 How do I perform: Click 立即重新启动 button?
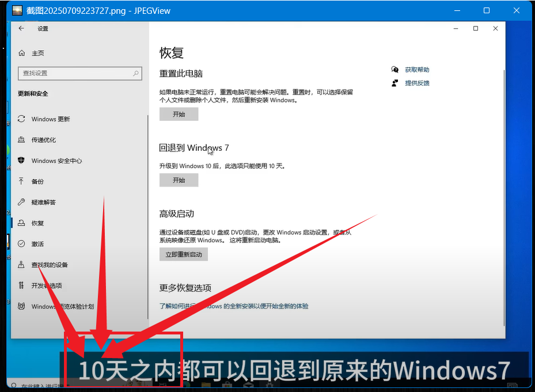[x=184, y=254]
